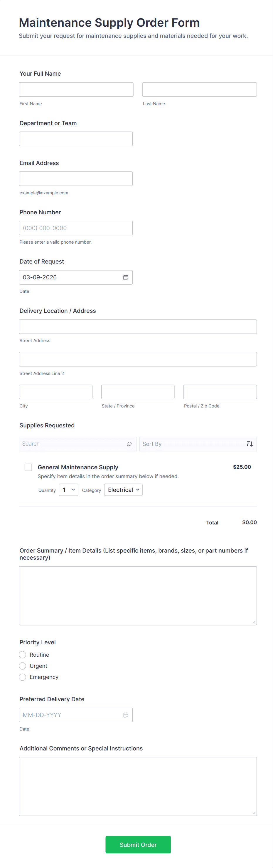Click the search magnifier icon in Supplies

[129, 444]
